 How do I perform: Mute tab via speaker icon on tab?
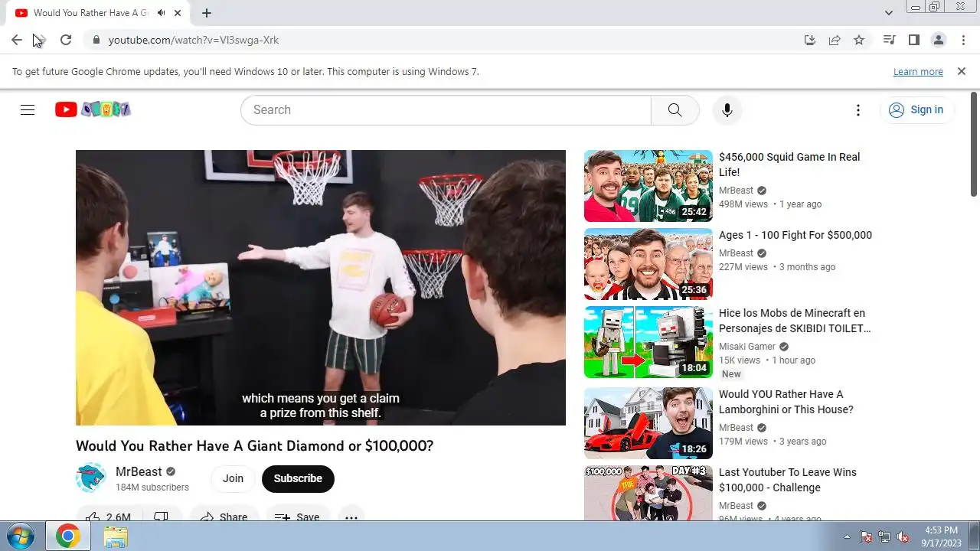coord(162,13)
